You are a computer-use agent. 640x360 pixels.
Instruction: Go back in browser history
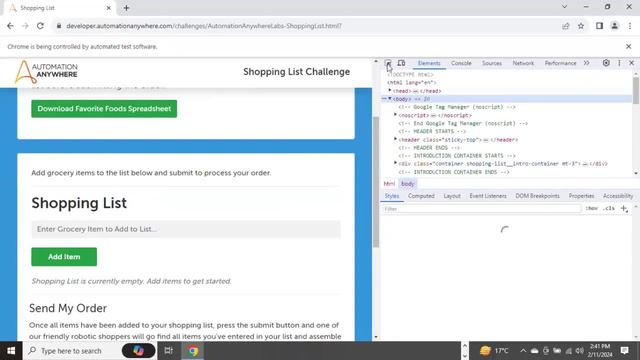pos(10,26)
